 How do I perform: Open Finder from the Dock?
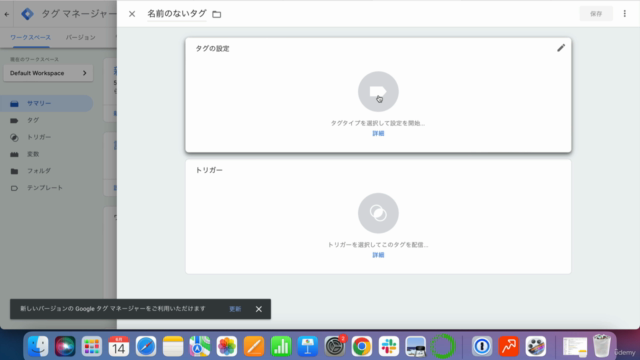pos(38,347)
